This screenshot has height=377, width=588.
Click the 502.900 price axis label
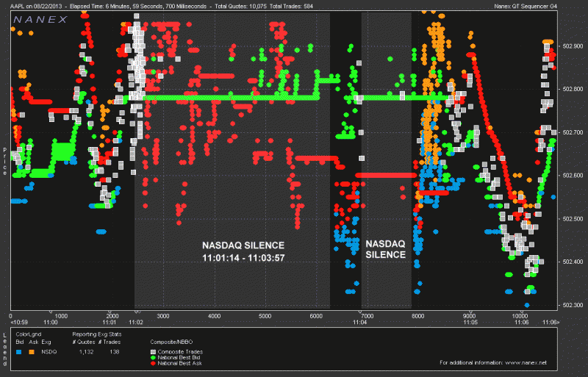[573, 46]
